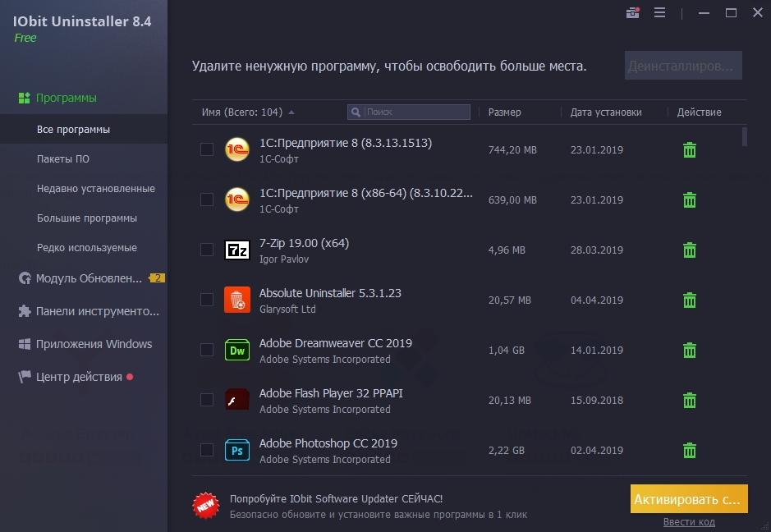The width and height of the screenshot is (771, 532).
Task: Click the update count badge 2
Action: point(157,277)
